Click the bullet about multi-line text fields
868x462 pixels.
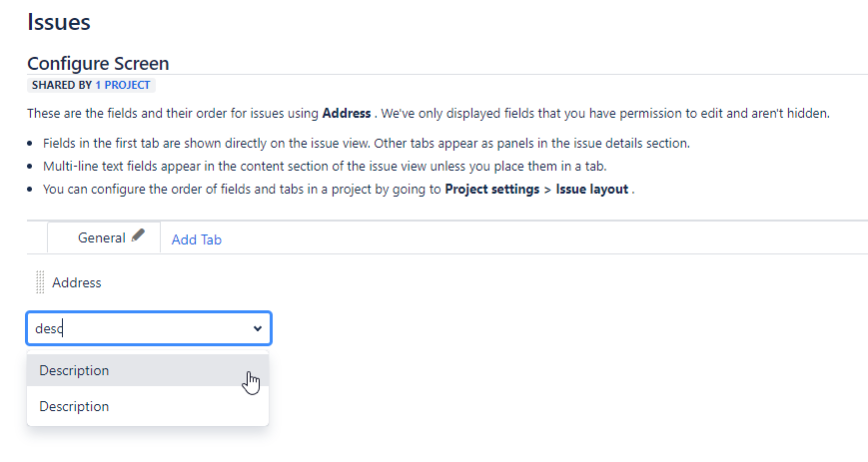click(325, 166)
